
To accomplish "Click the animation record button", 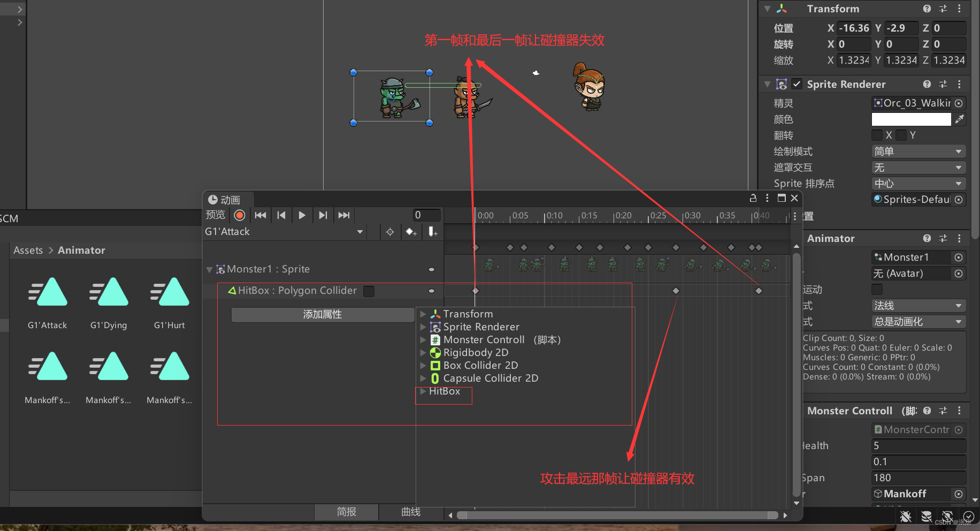I will (240, 215).
